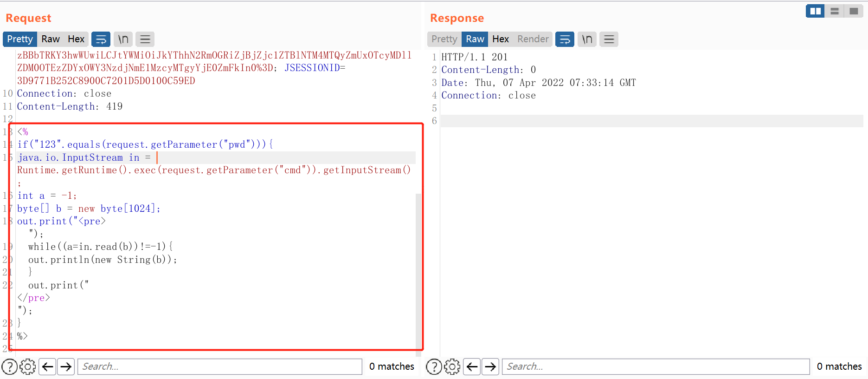The height and width of the screenshot is (379, 868).
Task: Select side-by-side layout icon
Action: [x=815, y=11]
